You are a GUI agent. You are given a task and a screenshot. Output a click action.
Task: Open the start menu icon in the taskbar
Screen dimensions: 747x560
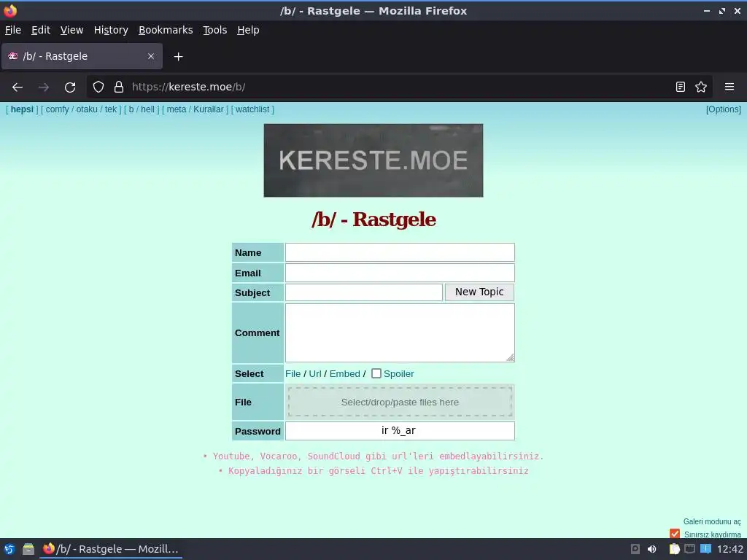(9, 549)
